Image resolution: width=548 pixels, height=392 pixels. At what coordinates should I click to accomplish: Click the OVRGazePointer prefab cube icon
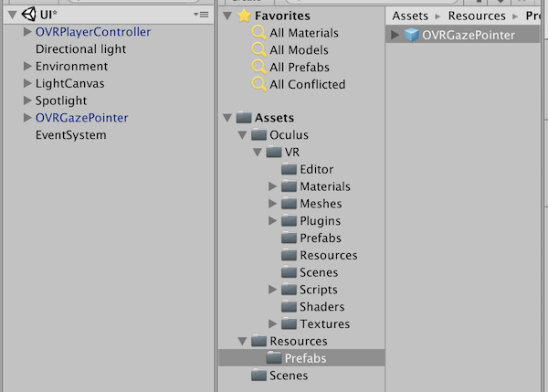pos(411,35)
